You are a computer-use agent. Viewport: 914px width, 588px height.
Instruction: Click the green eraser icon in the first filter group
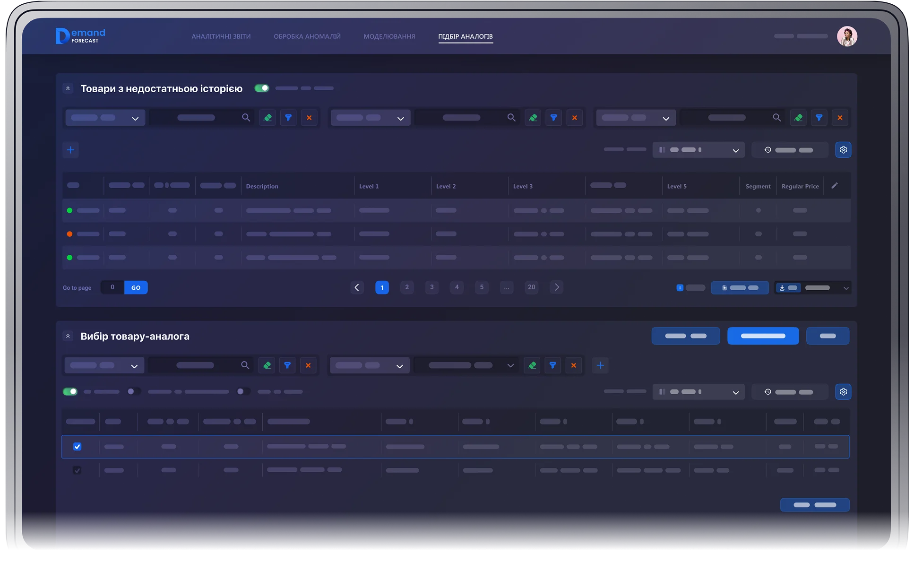pyautogui.click(x=267, y=118)
